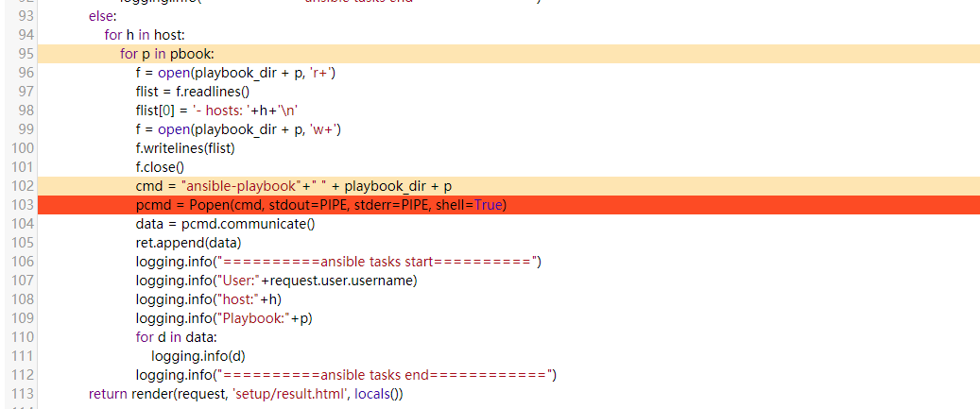Click line number 93 in gutter
This screenshot has width=980, height=409.
pyautogui.click(x=26, y=16)
